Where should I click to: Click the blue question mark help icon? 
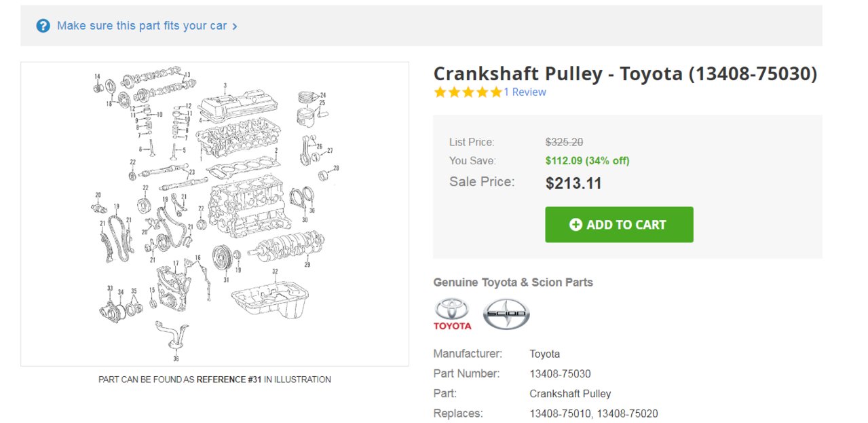point(43,26)
